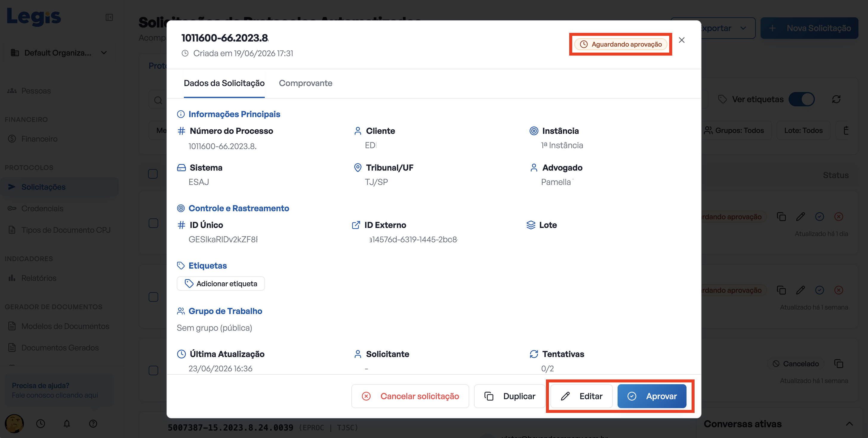Viewport: 868px width, 438px height.
Task: Switch to Dados da Solicitação tab
Action: tap(224, 83)
